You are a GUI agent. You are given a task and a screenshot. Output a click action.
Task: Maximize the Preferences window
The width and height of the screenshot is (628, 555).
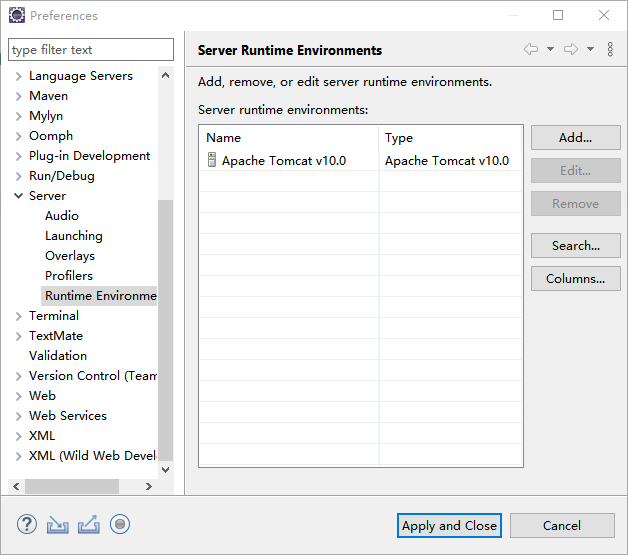pyautogui.click(x=558, y=15)
